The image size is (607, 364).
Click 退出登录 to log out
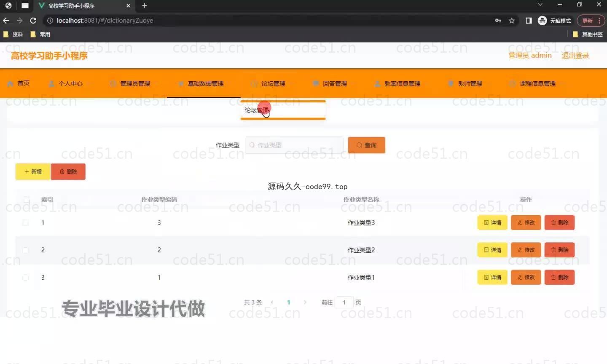tap(575, 55)
